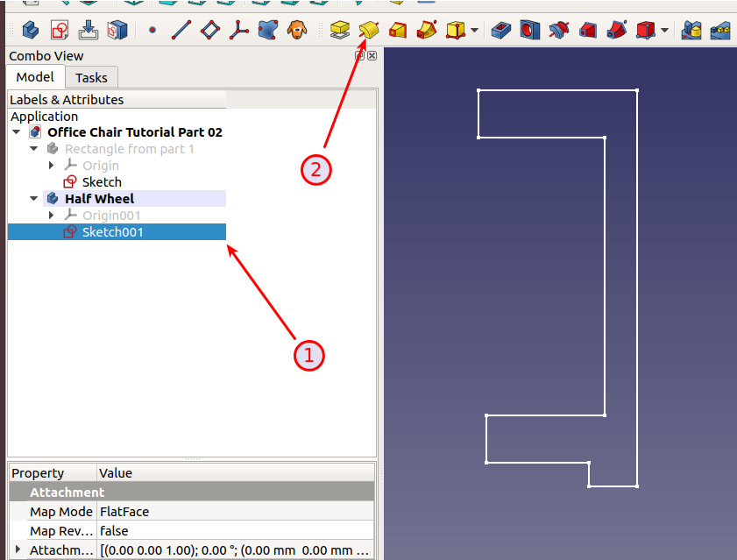Click the Additive Loft icon
The width and height of the screenshot is (737, 560).
[398, 31]
